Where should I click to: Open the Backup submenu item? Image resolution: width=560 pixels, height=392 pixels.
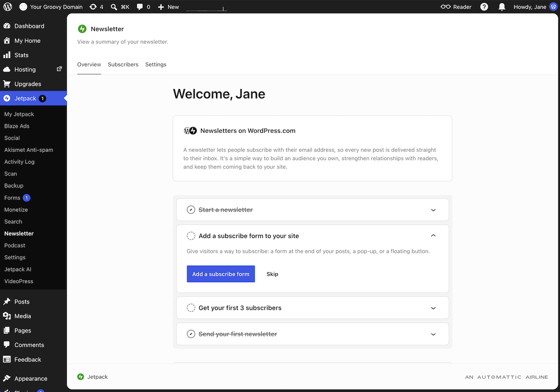[14, 186]
